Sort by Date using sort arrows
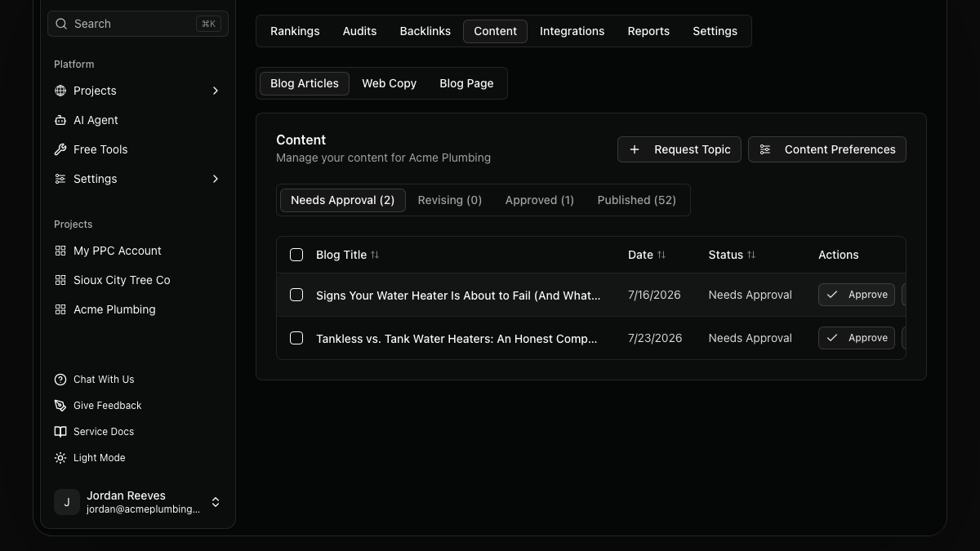The image size is (980, 551). tap(661, 255)
